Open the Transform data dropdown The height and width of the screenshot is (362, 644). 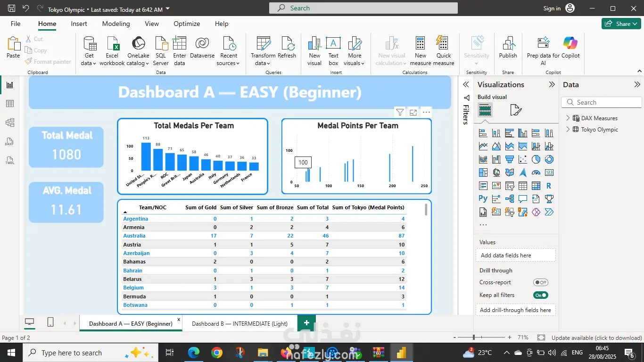pyautogui.click(x=263, y=51)
